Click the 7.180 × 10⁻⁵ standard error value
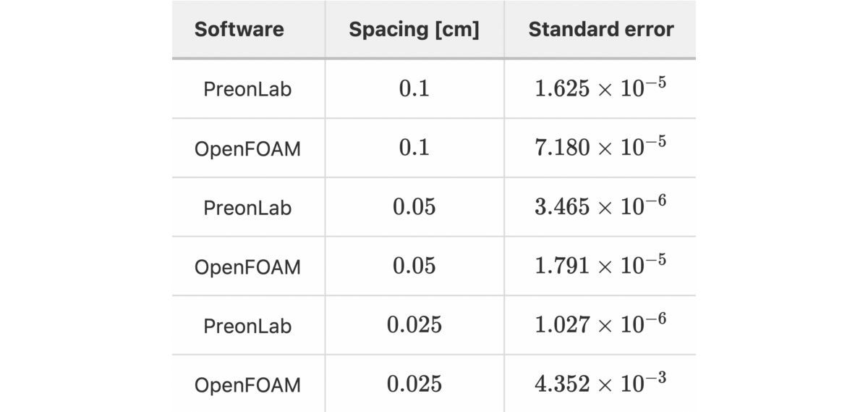Viewport: 868px width, 412px height. [x=600, y=148]
